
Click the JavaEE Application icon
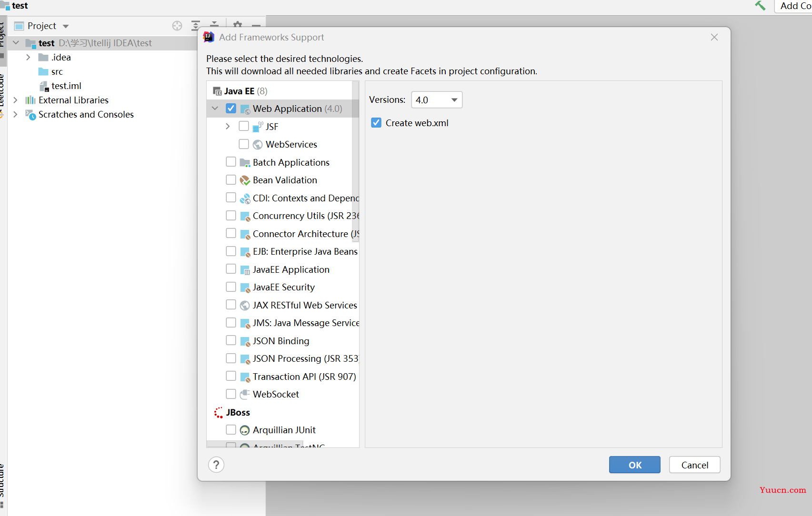coord(245,270)
